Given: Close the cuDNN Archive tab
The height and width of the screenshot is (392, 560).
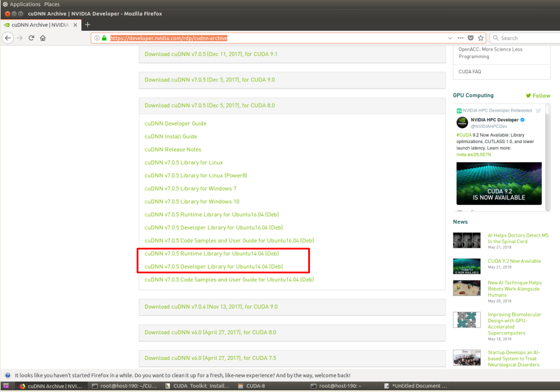Looking at the screenshot, I should coord(76,24).
